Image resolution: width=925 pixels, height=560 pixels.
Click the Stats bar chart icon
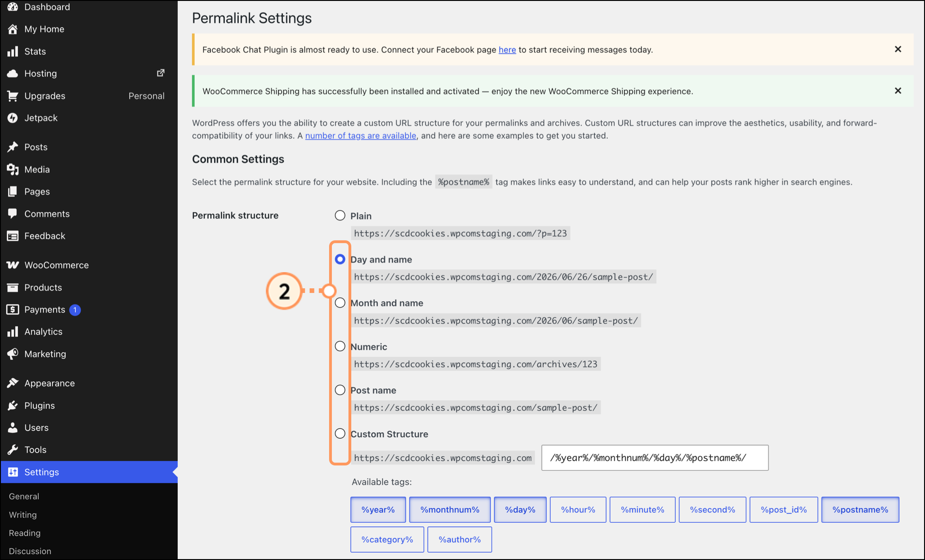click(x=13, y=51)
